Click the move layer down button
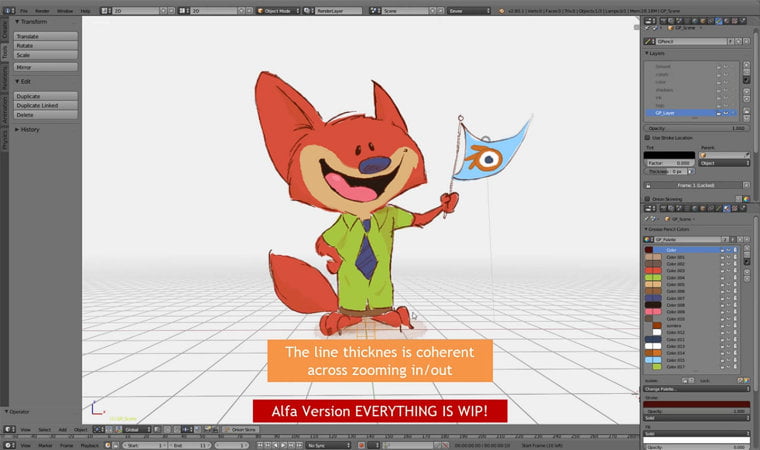 point(746,98)
